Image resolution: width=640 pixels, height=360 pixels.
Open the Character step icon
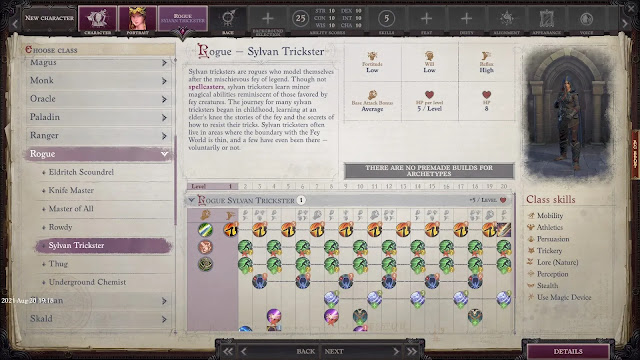pyautogui.click(x=97, y=19)
